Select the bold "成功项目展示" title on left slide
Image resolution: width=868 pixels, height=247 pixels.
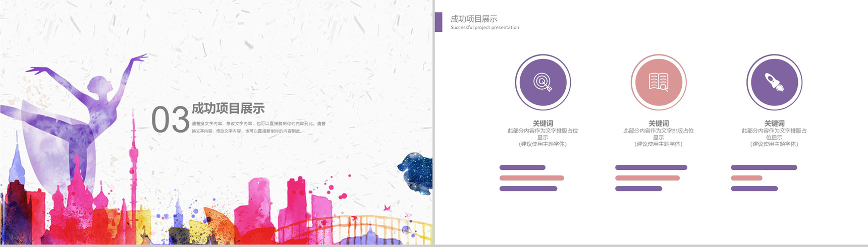228,108
